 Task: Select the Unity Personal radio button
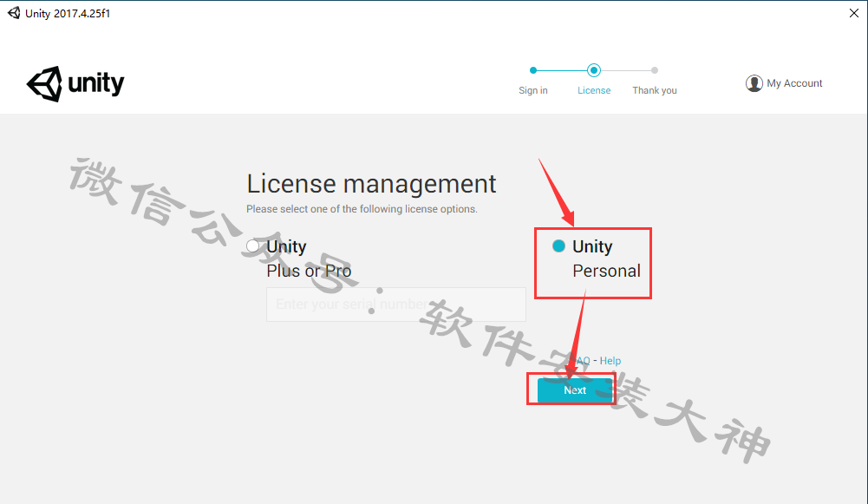pyautogui.click(x=558, y=246)
